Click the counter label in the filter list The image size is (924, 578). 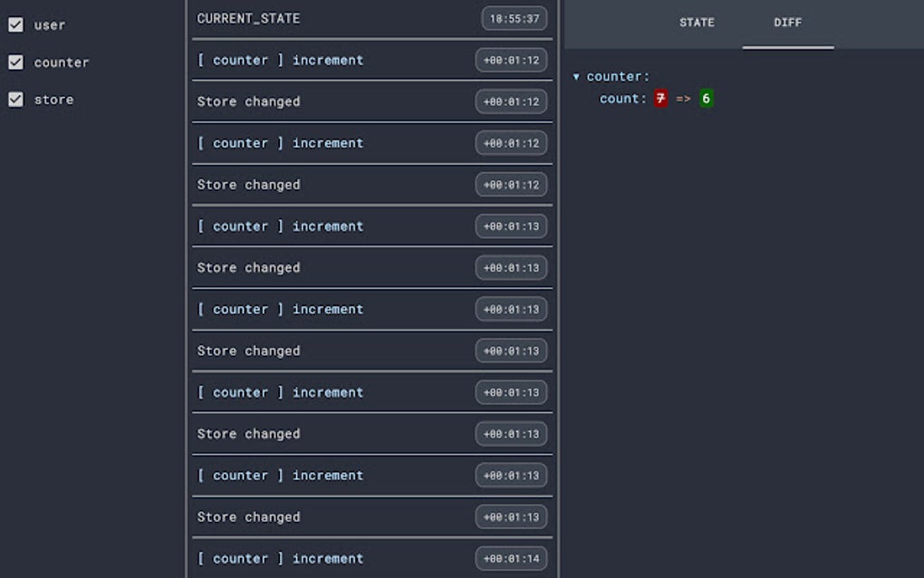[x=62, y=63]
